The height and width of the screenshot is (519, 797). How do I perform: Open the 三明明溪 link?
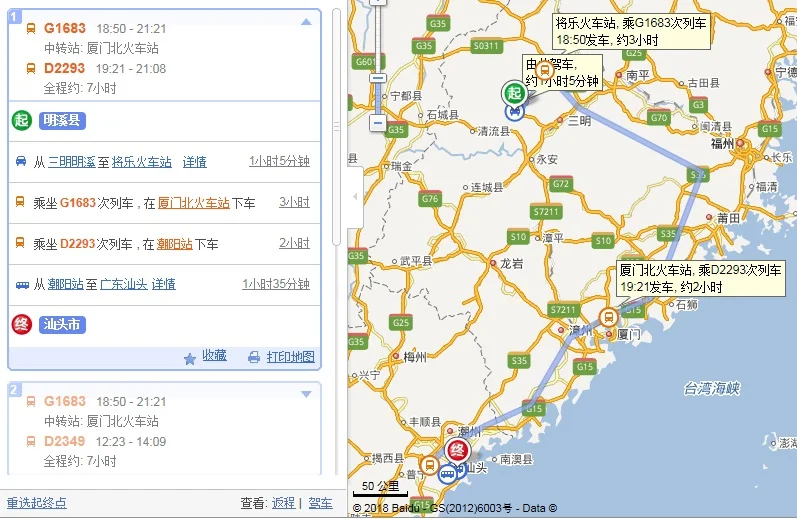click(x=72, y=162)
